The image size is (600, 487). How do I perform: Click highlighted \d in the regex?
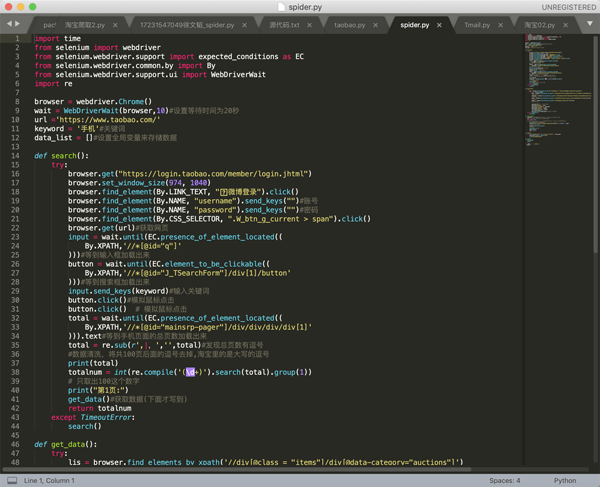click(x=191, y=372)
